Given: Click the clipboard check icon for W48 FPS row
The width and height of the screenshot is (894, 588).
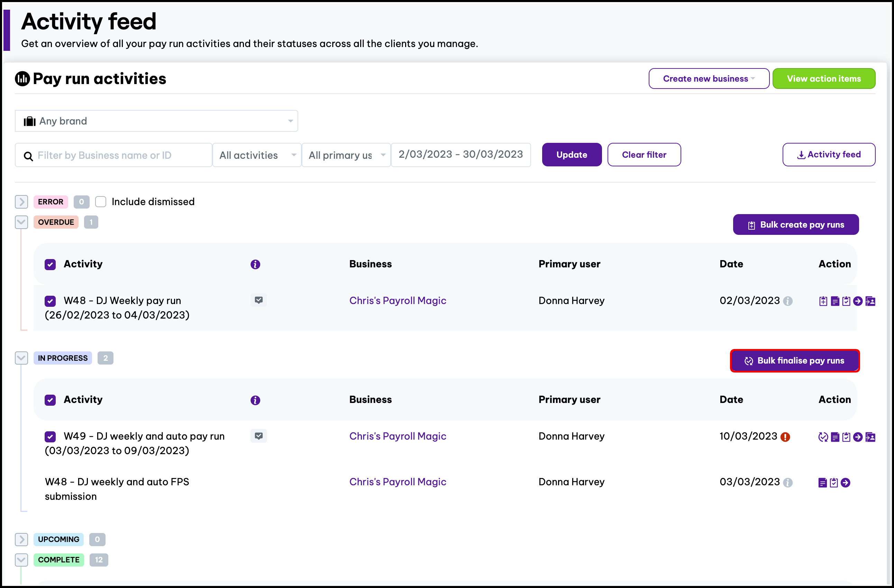Looking at the screenshot, I should [834, 483].
